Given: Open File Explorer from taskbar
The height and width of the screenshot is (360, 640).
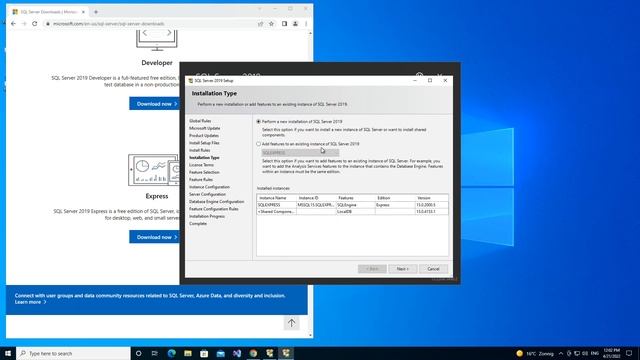Looking at the screenshot, I should (188, 353).
